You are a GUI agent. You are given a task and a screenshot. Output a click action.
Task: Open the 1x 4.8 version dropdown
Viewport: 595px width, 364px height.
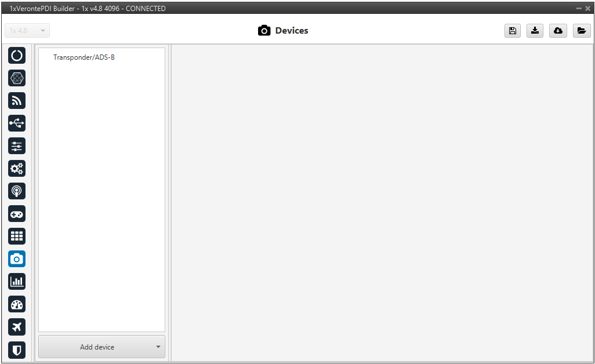pos(27,31)
